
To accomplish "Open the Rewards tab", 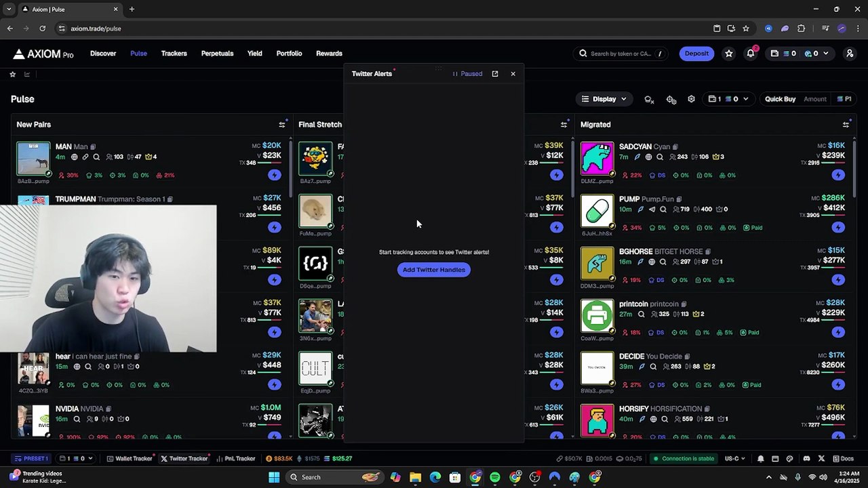I will coord(329,54).
